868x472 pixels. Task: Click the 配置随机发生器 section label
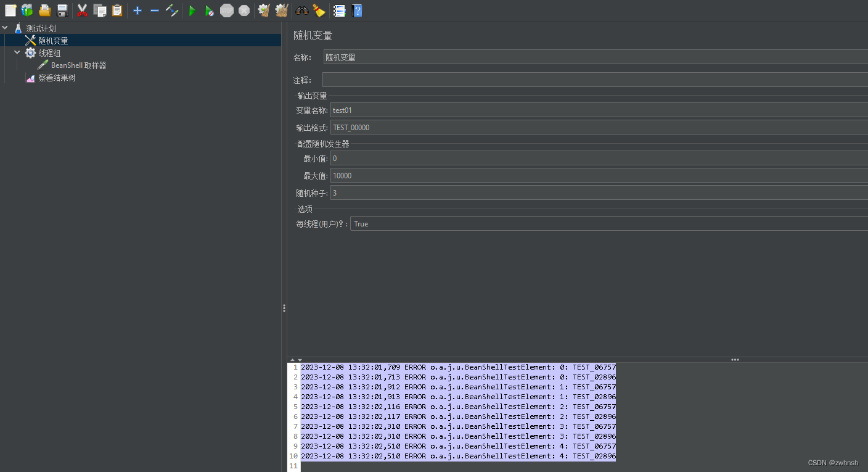(323, 144)
